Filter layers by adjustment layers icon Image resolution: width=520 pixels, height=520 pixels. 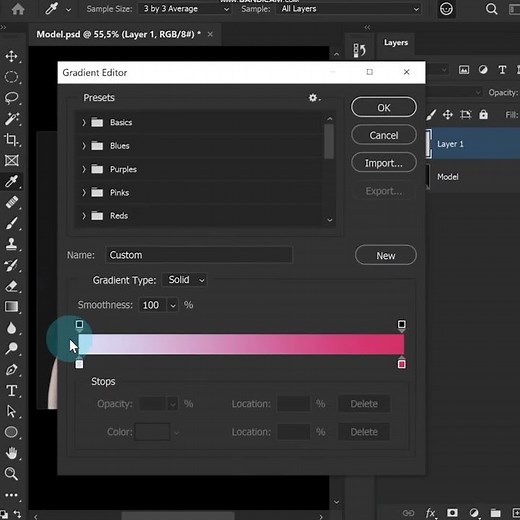click(x=483, y=70)
